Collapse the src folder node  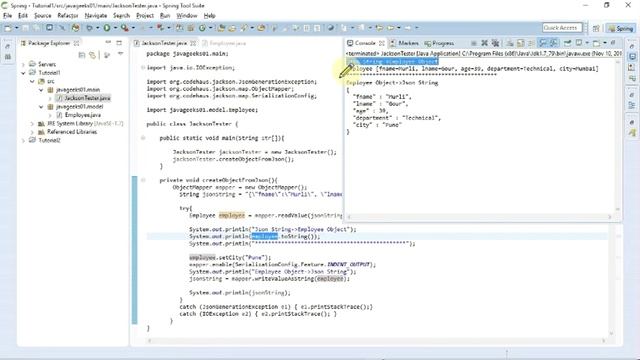click(32, 81)
